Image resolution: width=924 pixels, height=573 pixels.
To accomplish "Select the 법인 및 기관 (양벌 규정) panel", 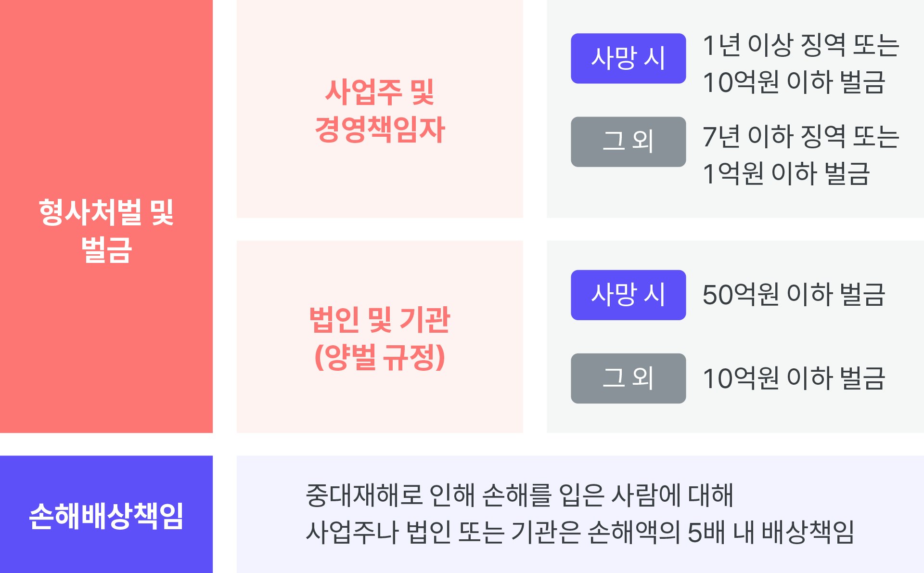I will tap(380, 337).
